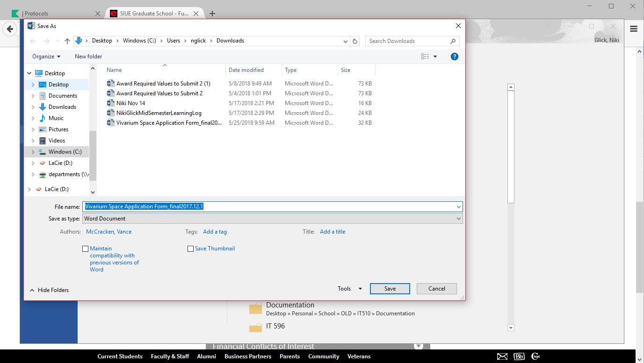
Task: Open the Help question mark icon
Action: click(x=454, y=57)
